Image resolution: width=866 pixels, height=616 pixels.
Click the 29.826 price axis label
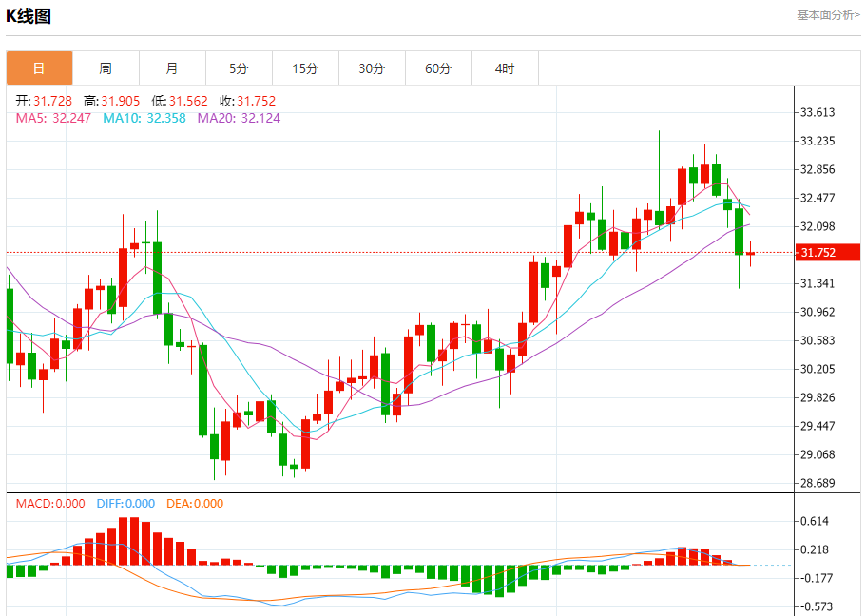[x=818, y=397]
